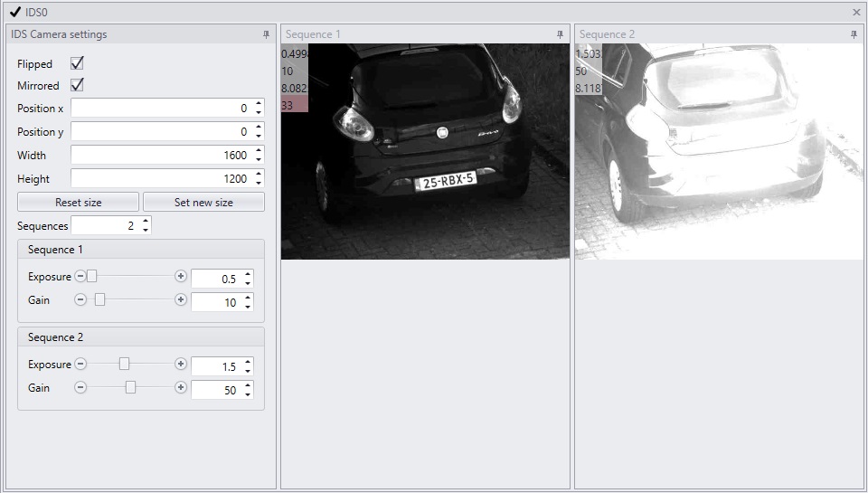Click the red 33 overlay value

point(295,105)
